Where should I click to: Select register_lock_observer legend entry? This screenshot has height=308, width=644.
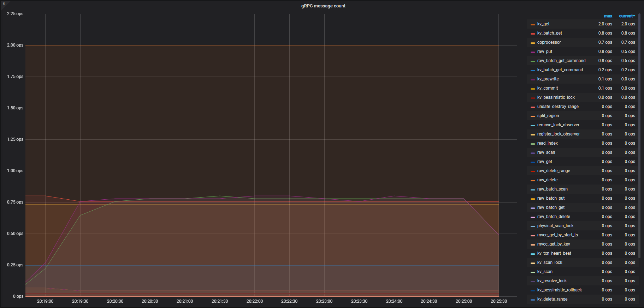[559, 134]
